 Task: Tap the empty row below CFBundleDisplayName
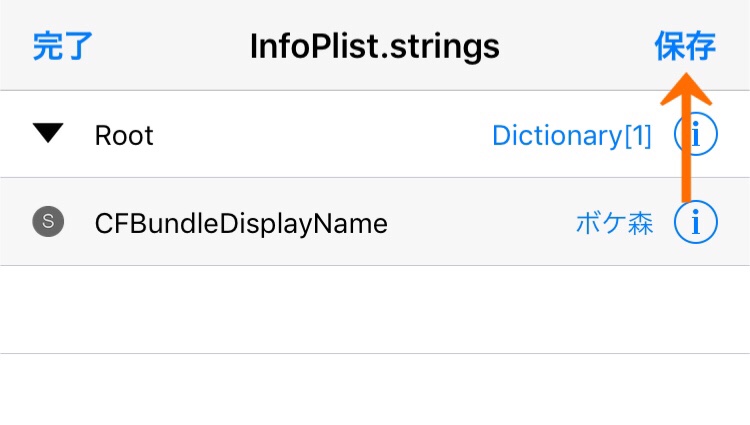375,310
